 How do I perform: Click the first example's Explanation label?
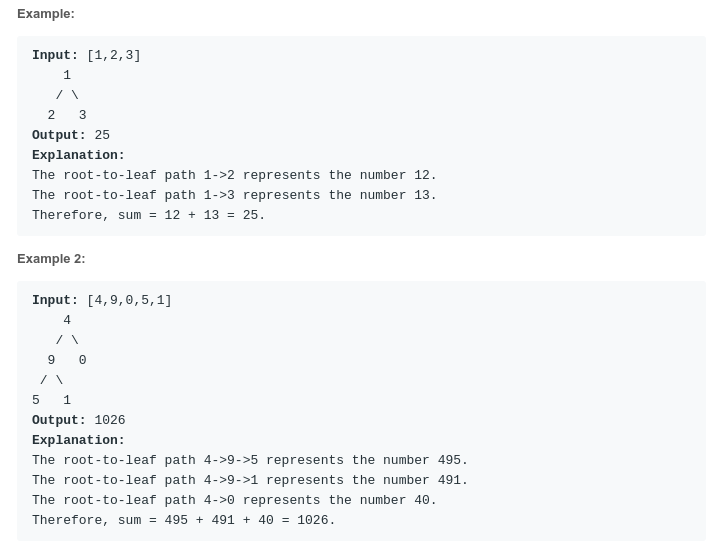[78, 155]
